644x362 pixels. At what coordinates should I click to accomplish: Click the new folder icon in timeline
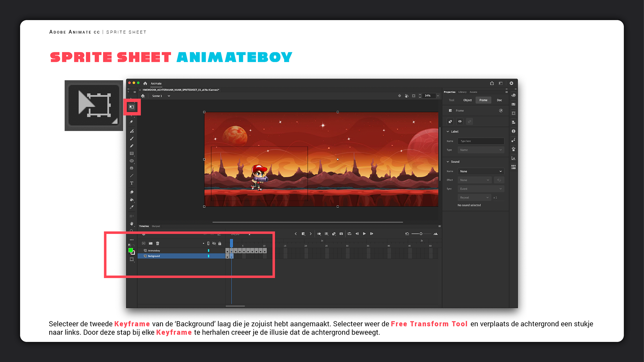[151, 243]
